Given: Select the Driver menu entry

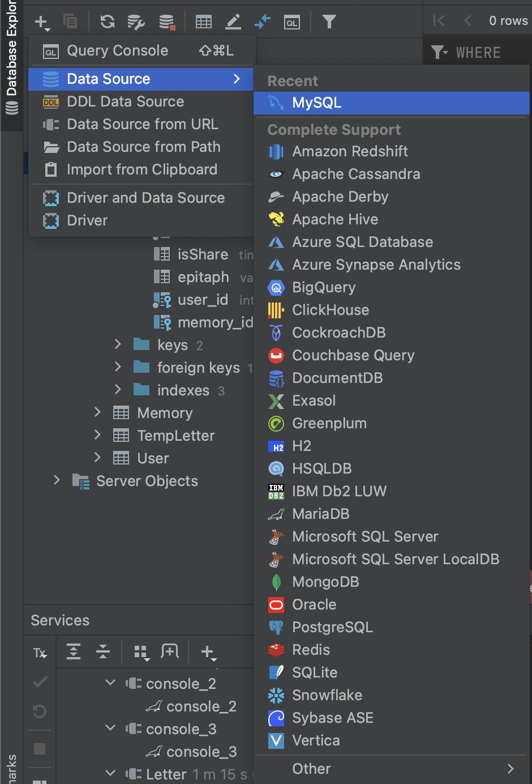Looking at the screenshot, I should tap(141, 220).
